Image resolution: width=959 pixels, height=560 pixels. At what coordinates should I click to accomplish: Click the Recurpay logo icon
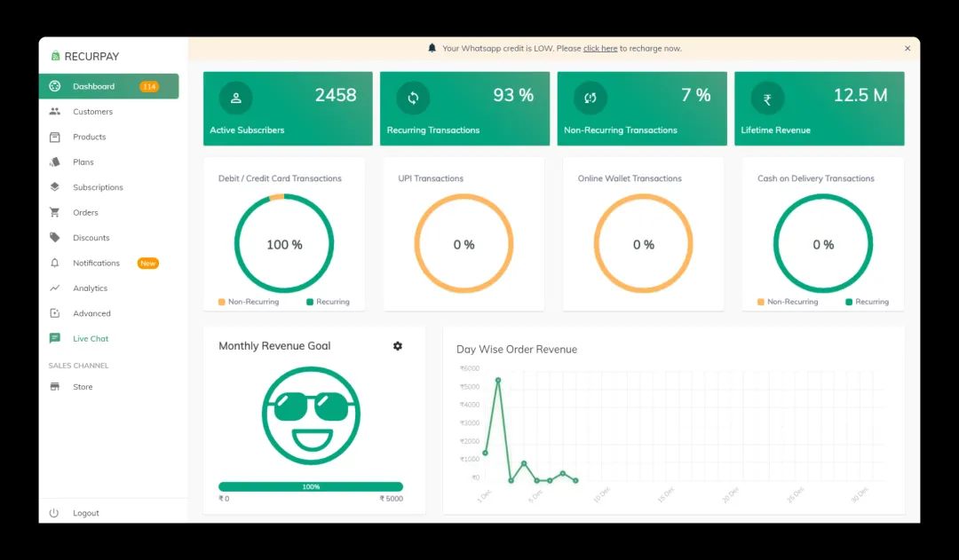pyautogui.click(x=55, y=56)
